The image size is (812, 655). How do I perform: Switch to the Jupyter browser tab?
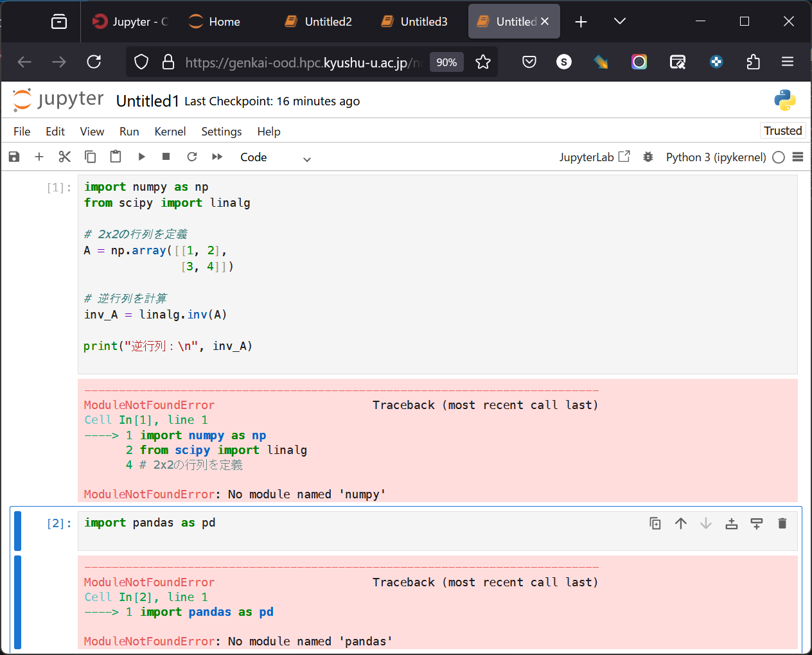(130, 21)
